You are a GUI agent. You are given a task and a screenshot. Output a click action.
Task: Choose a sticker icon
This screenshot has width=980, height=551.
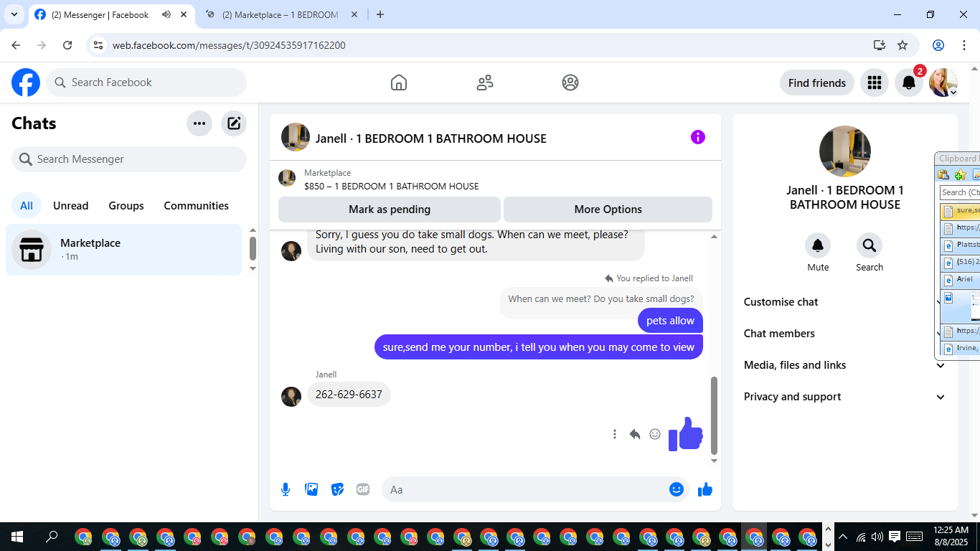[x=337, y=489]
